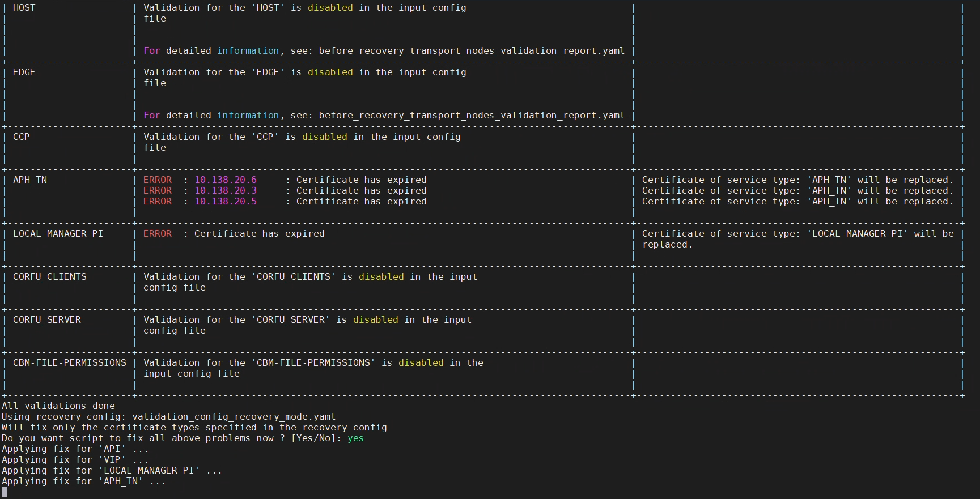The height and width of the screenshot is (499, 980).
Task: Click the APH_TN label in the first column
Action: (30, 180)
